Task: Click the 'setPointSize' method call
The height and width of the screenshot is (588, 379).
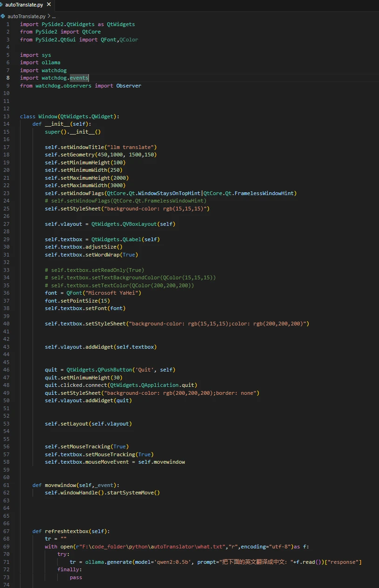Action: click(79, 301)
